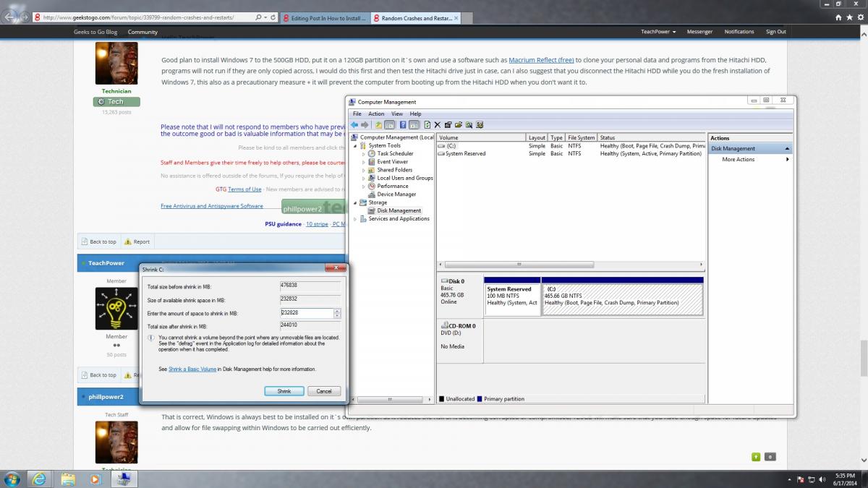Click the amount of space to shrink field
This screenshot has width=868, height=488.
tap(307, 313)
